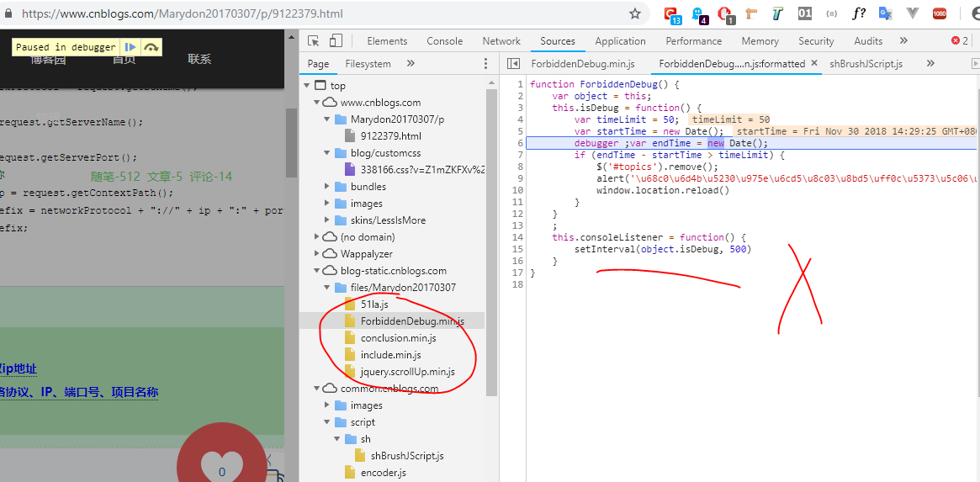Viewport: 980px width, 482px height.
Task: Open Google Translate extension icon
Action: point(884,13)
